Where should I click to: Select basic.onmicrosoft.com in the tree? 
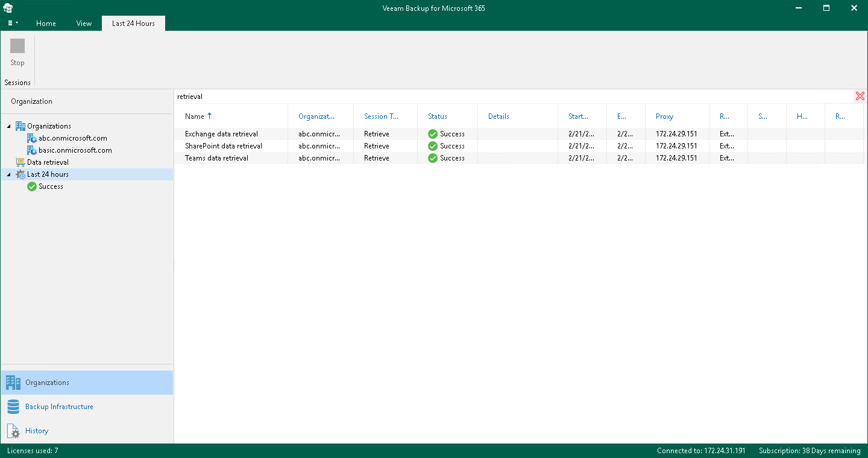pyautogui.click(x=75, y=150)
